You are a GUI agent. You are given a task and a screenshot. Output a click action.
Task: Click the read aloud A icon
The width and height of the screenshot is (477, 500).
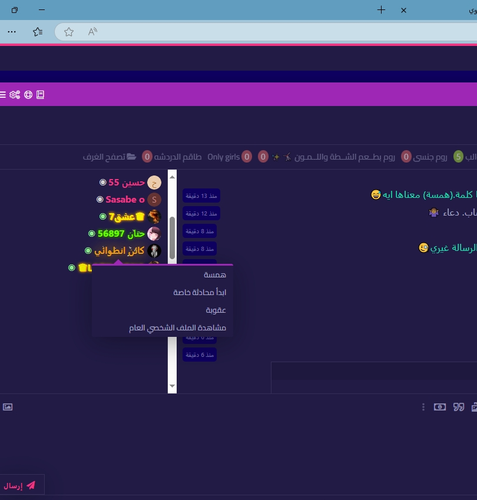pos(92,32)
